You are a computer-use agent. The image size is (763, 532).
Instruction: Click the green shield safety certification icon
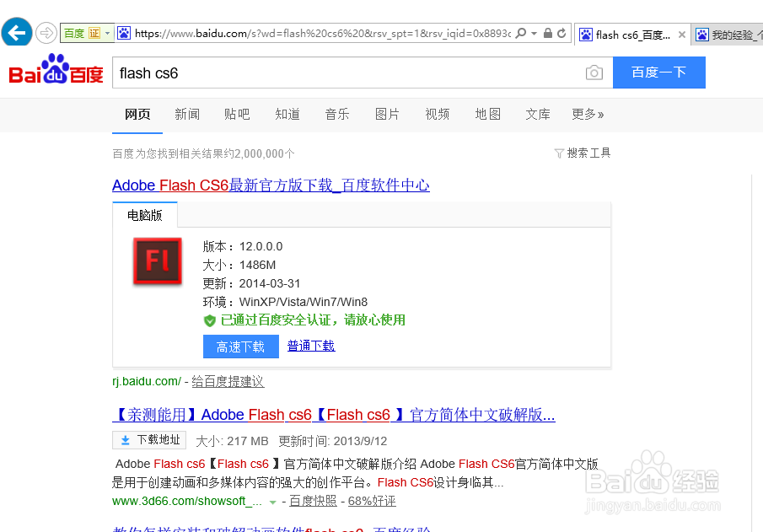pos(210,320)
